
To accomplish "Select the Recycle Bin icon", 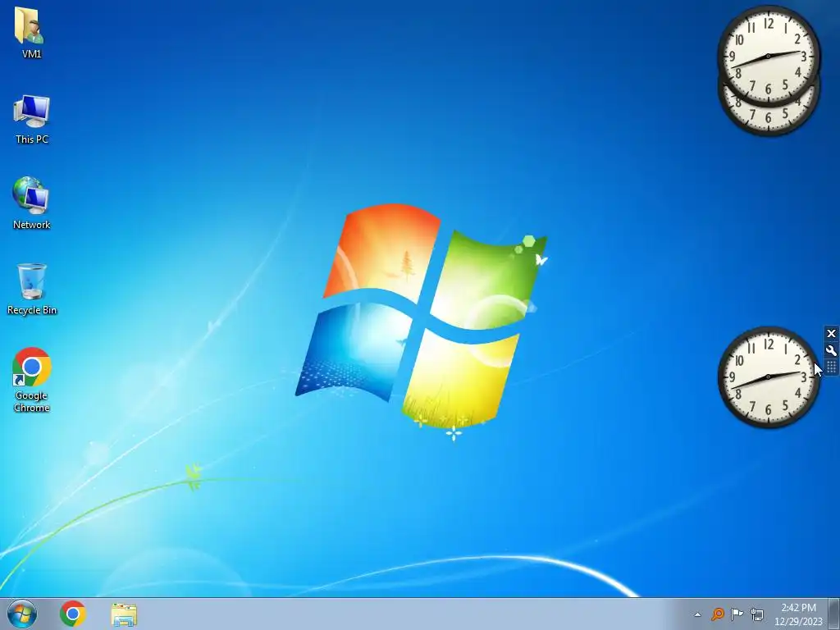I will 32,290.
